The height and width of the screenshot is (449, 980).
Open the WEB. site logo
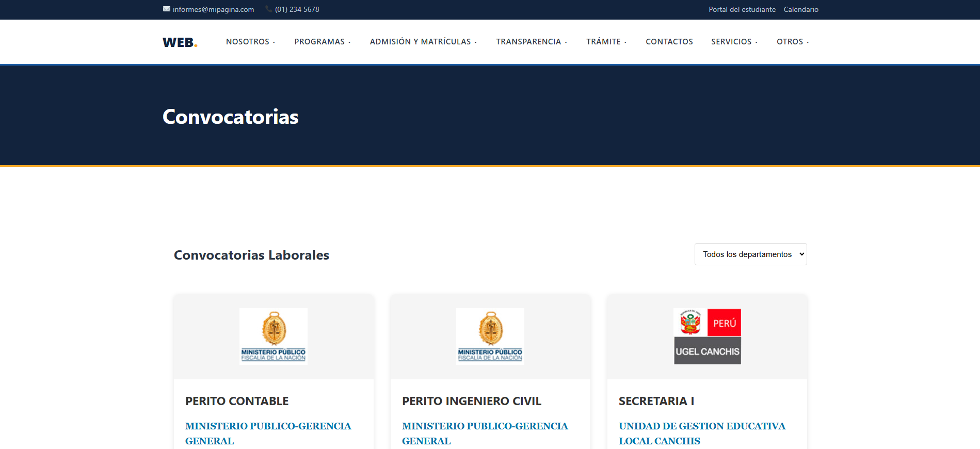(180, 42)
